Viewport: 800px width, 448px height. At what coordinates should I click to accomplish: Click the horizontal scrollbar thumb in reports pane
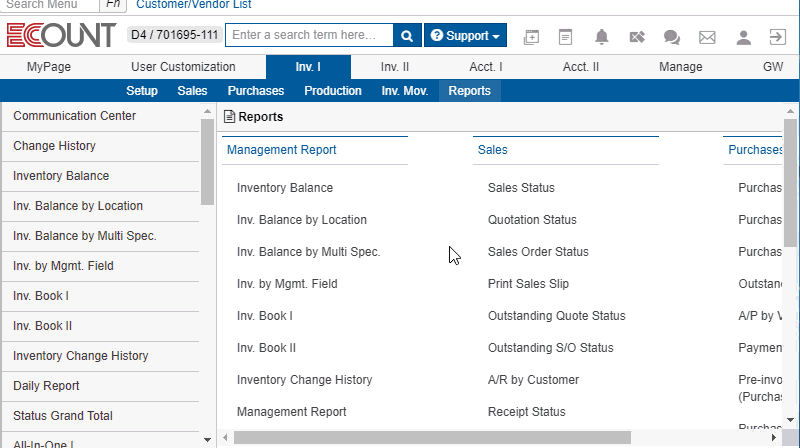[432, 437]
